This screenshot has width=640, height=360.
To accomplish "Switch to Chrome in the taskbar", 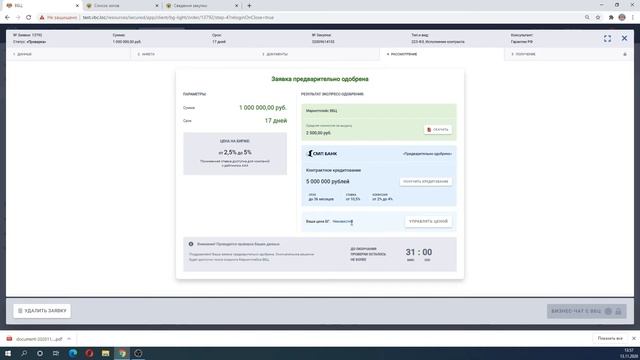I will click(x=122, y=353).
